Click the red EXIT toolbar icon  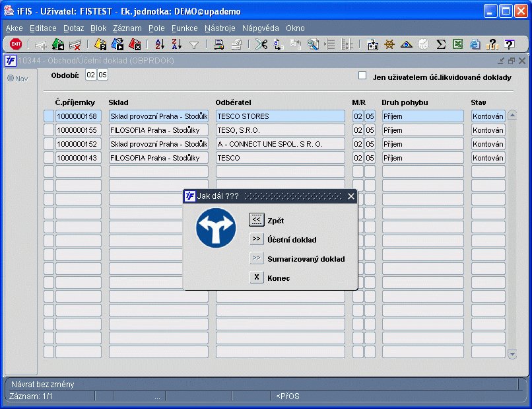pyautogui.click(x=16, y=44)
